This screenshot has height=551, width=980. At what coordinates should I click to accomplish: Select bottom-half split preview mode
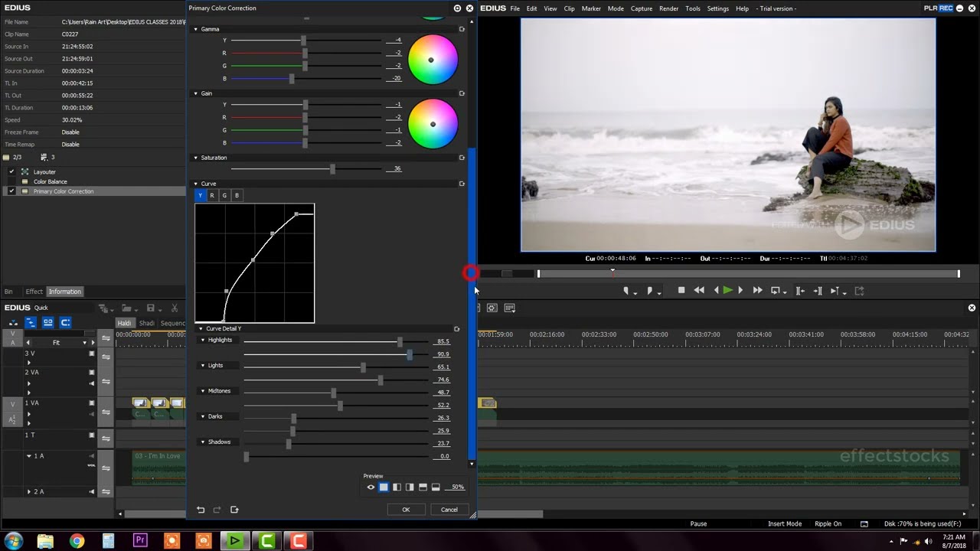coord(436,487)
